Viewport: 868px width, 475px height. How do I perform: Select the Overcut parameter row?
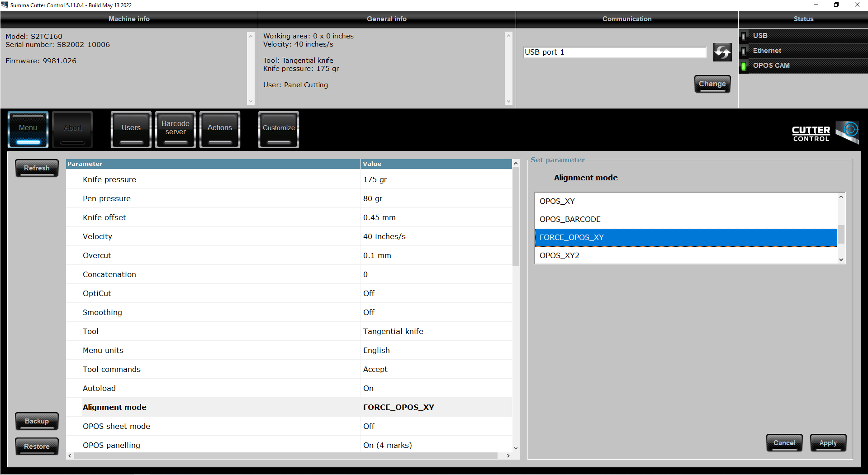(x=289, y=255)
